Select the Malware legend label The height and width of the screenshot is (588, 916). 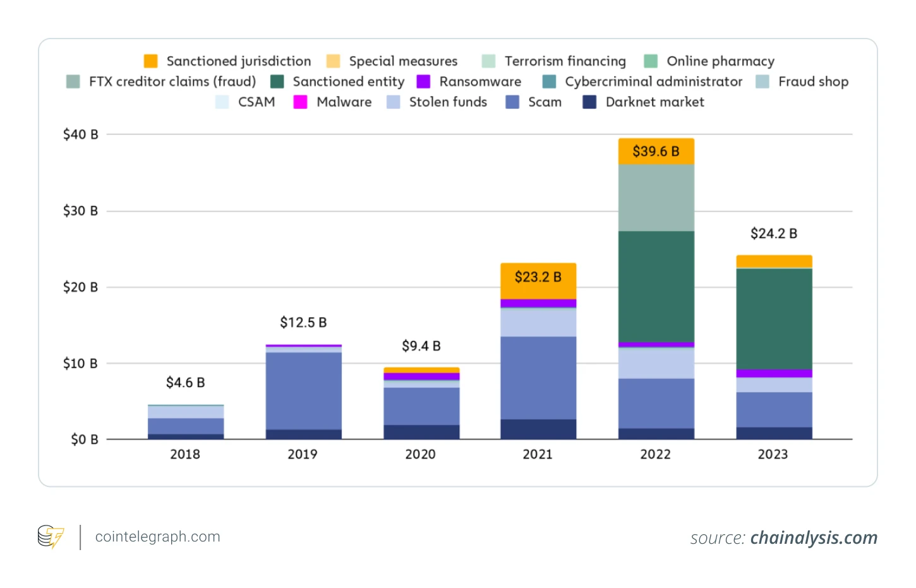point(344,102)
